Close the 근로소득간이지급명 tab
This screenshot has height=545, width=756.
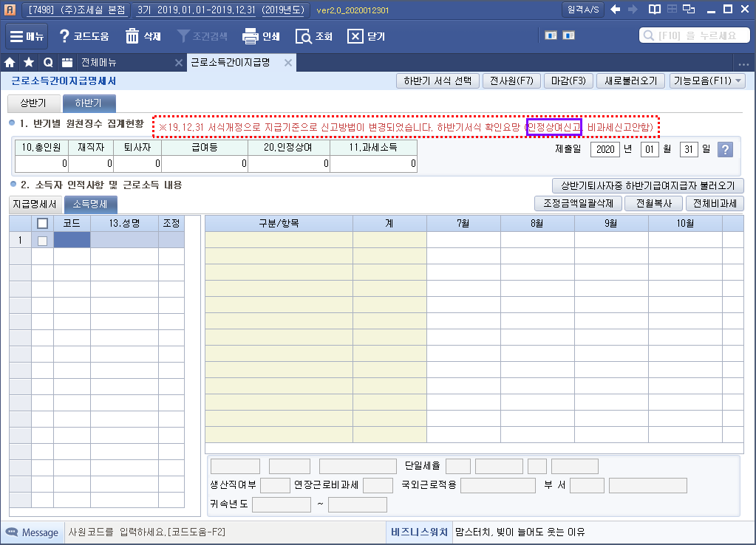(287, 63)
